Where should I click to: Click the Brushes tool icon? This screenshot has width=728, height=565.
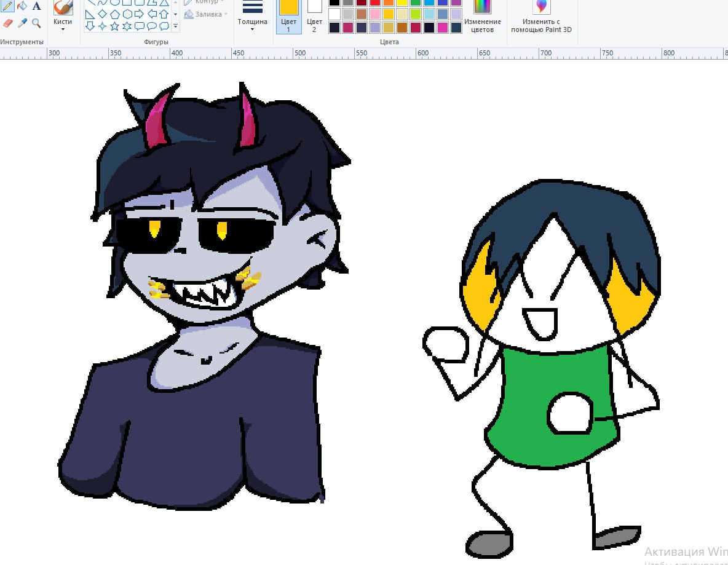63,8
